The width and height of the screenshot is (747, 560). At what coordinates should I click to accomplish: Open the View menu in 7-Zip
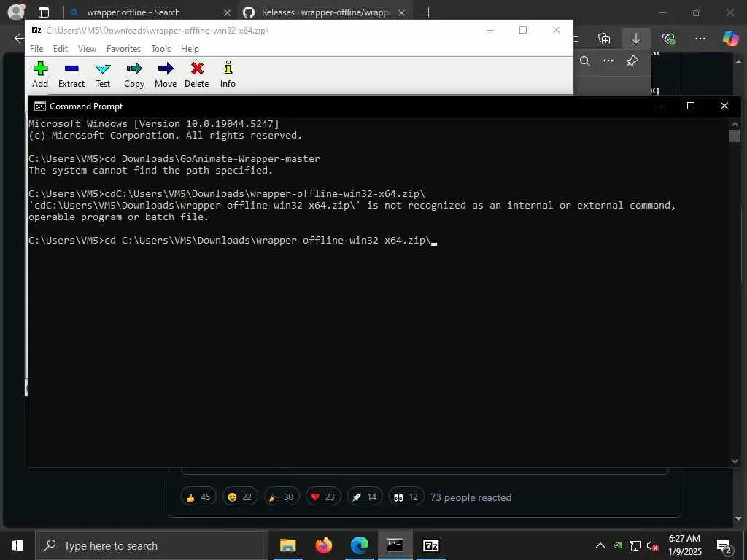pyautogui.click(x=87, y=49)
